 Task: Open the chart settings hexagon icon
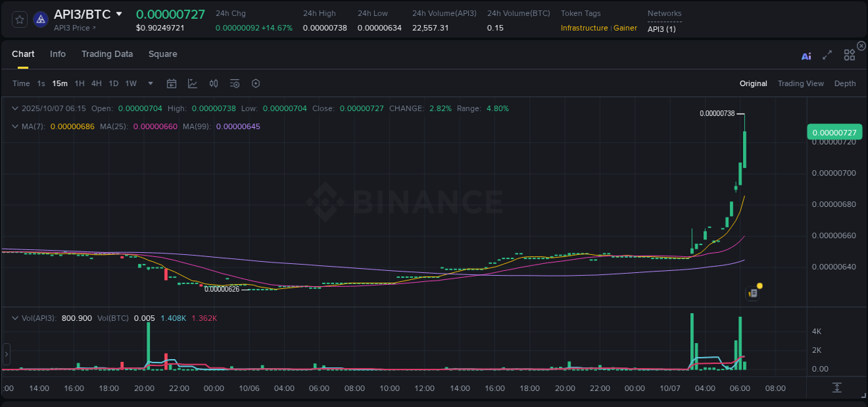point(256,83)
